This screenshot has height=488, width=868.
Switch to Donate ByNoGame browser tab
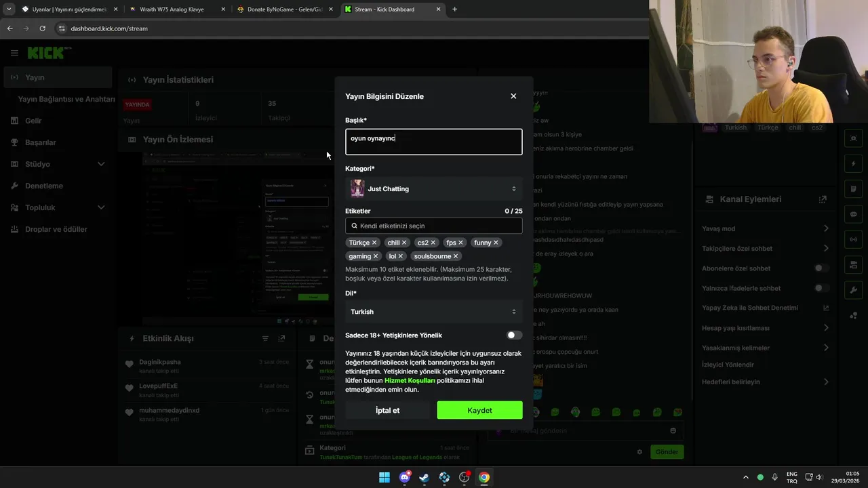pyautogui.click(x=285, y=9)
